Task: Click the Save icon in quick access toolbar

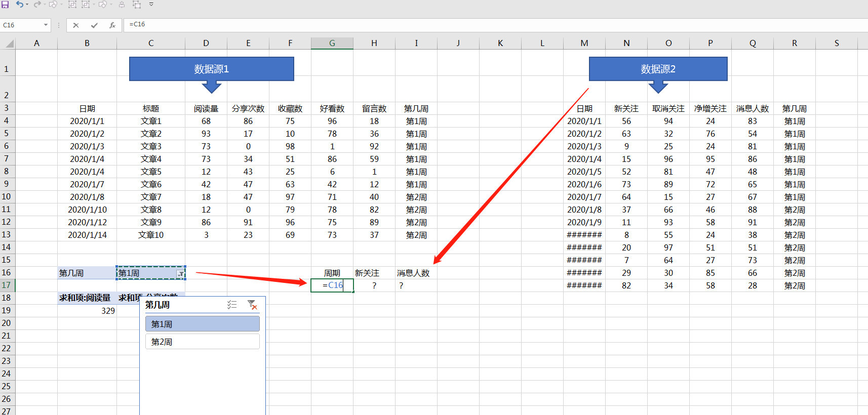Action: tap(5, 5)
